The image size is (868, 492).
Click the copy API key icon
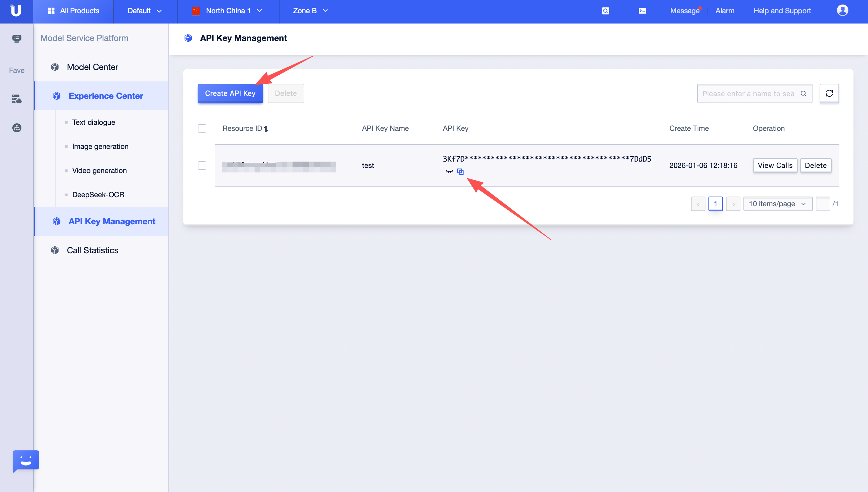460,172
